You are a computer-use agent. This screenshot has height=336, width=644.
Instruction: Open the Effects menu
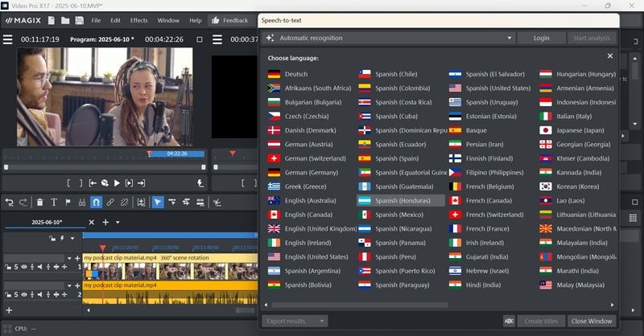tap(138, 21)
